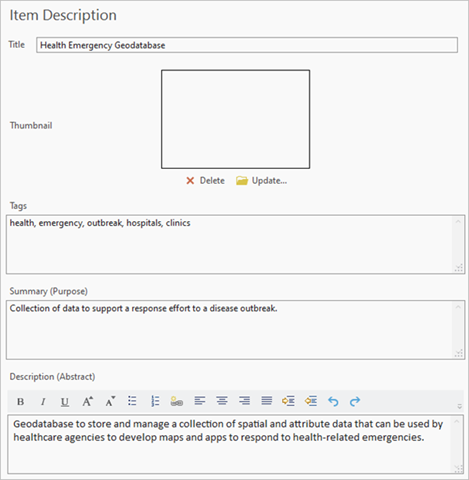Image resolution: width=469 pixels, height=480 pixels.
Task: Apply Underline formatting in Description toolbar
Action: pos(65,401)
